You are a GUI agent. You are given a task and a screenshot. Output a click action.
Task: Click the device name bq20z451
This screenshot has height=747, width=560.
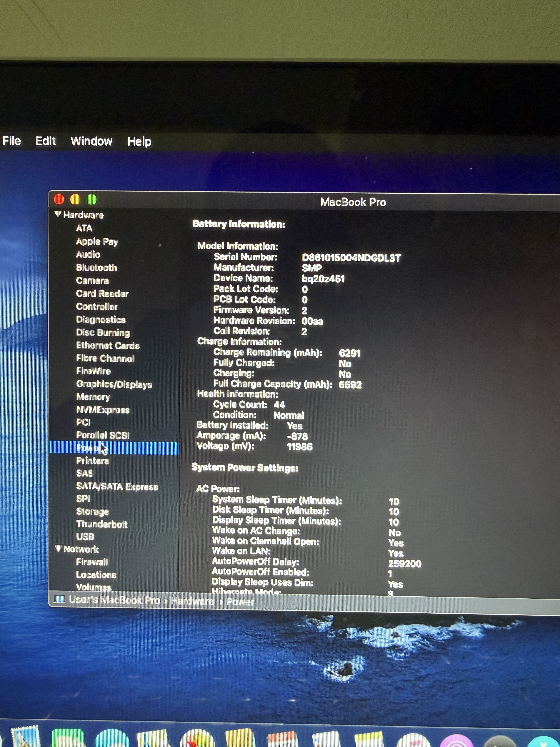click(323, 279)
